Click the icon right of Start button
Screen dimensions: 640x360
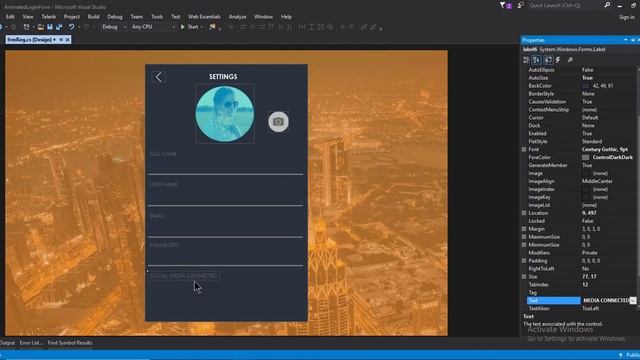point(212,27)
